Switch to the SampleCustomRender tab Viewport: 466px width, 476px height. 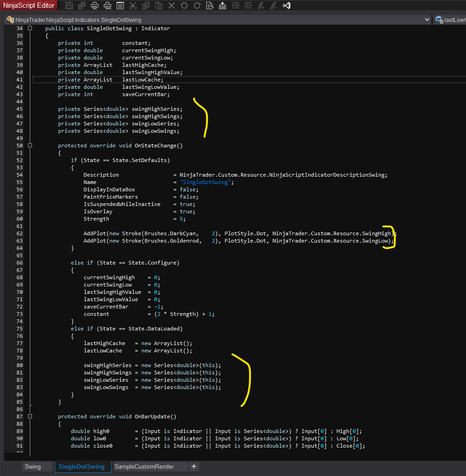click(x=144, y=466)
